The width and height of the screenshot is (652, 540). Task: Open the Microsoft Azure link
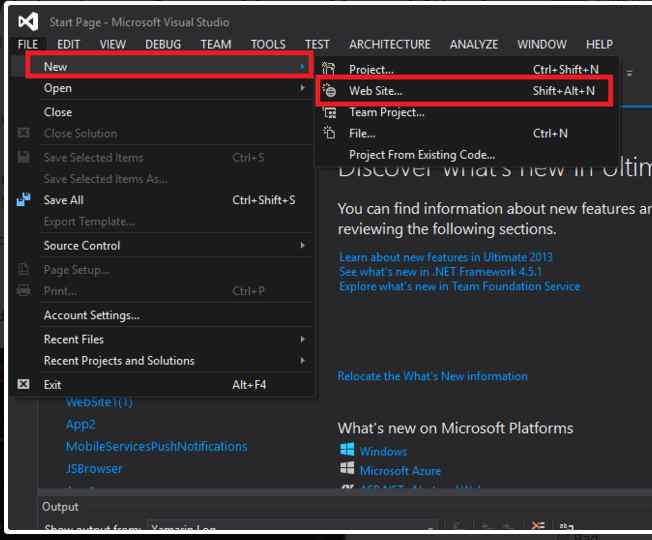(x=400, y=471)
